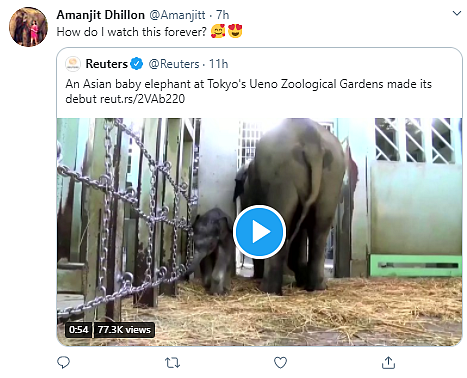Open the tweet options chevron menu
The width and height of the screenshot is (467, 378).
457,13
